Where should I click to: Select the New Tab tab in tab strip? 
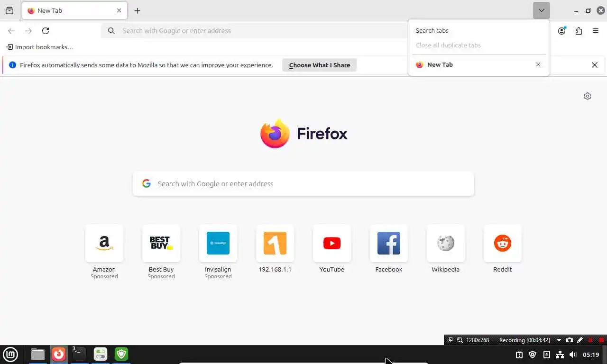pyautogui.click(x=74, y=10)
